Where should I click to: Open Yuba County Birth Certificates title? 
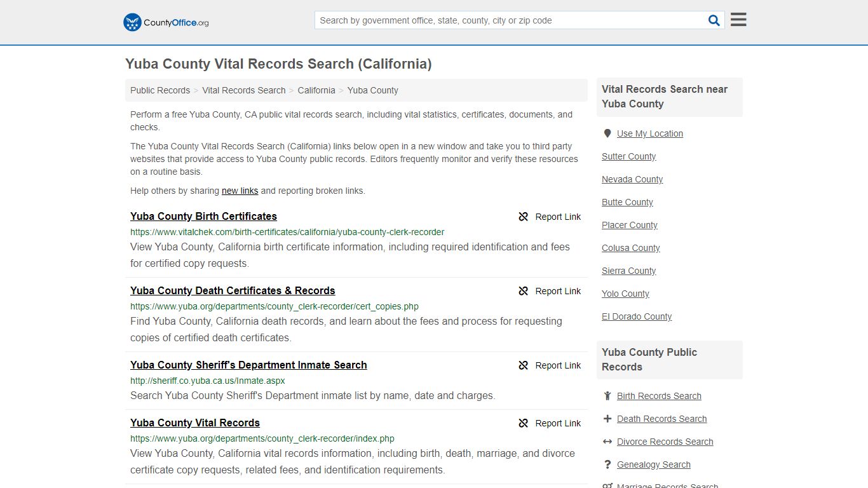tap(203, 216)
